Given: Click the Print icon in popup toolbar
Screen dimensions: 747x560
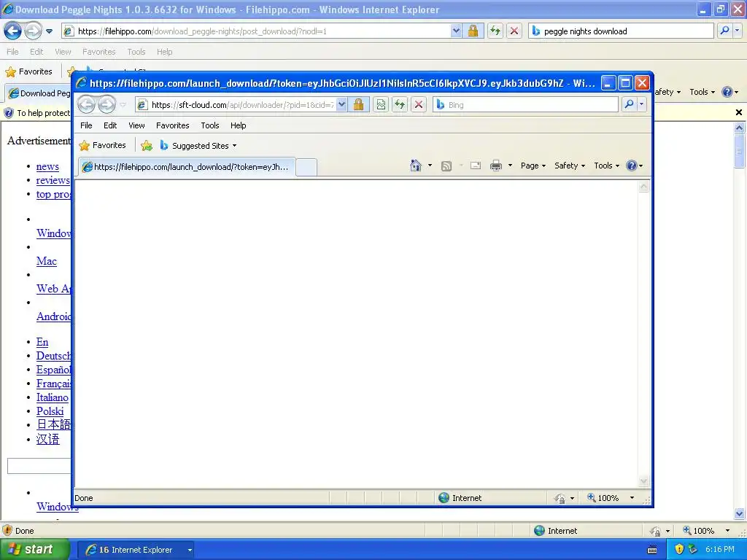Looking at the screenshot, I should (496, 166).
